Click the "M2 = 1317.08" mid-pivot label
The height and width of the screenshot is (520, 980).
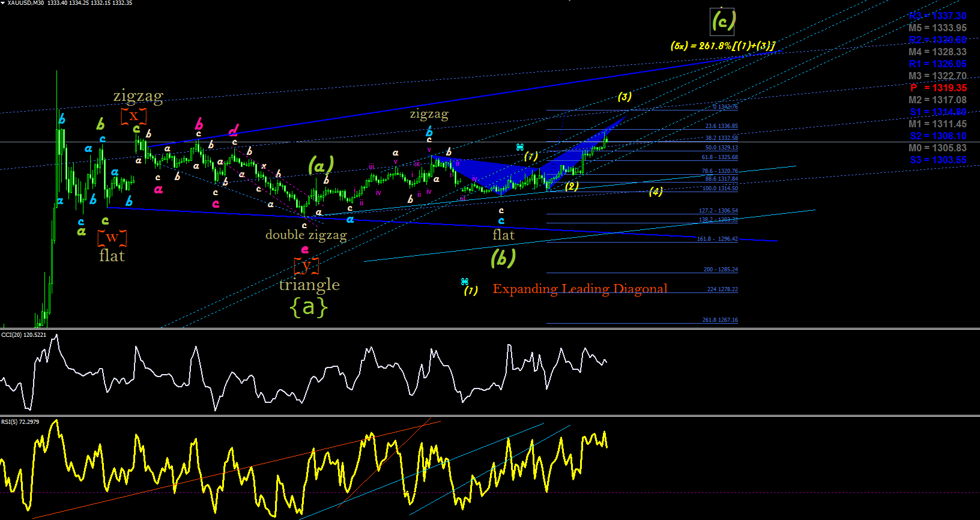(937, 100)
